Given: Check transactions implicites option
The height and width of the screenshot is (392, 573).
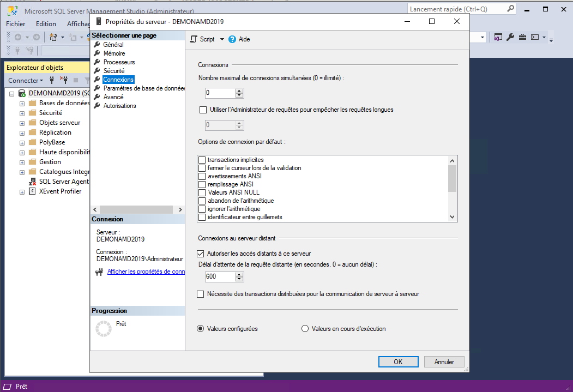Looking at the screenshot, I should [x=202, y=160].
